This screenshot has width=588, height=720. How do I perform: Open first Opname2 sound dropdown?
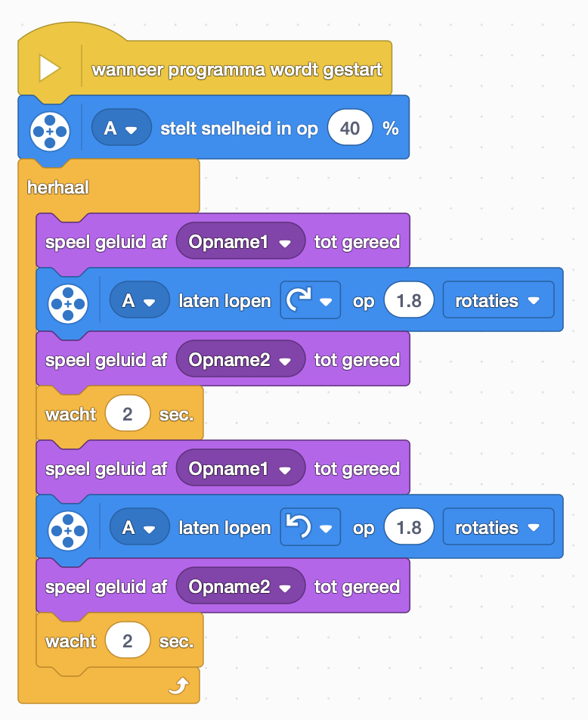click(240, 359)
